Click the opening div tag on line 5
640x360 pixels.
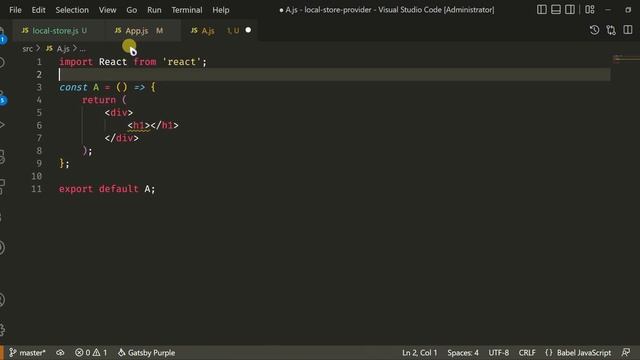[x=119, y=113]
